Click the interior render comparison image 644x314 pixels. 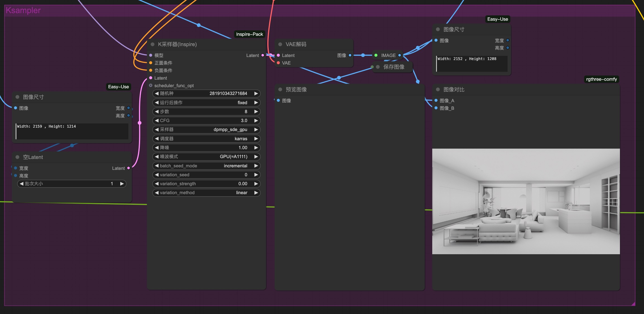tap(526, 201)
